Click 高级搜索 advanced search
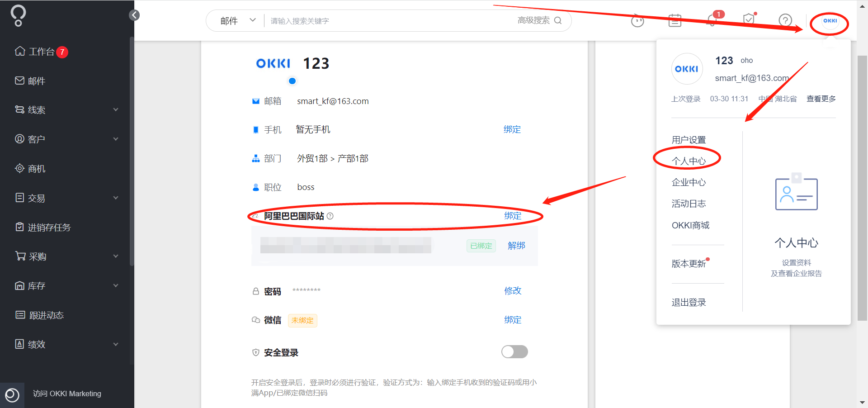 tap(533, 20)
